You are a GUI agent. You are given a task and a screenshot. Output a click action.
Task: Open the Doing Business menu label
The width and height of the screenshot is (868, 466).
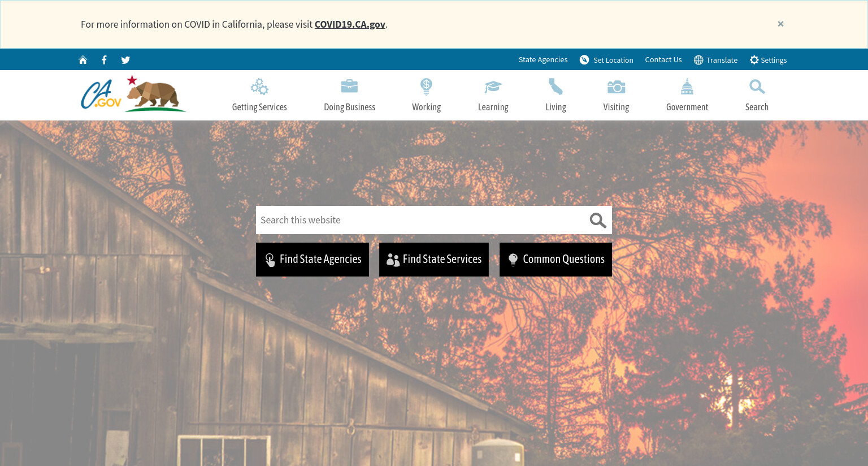pyautogui.click(x=349, y=107)
